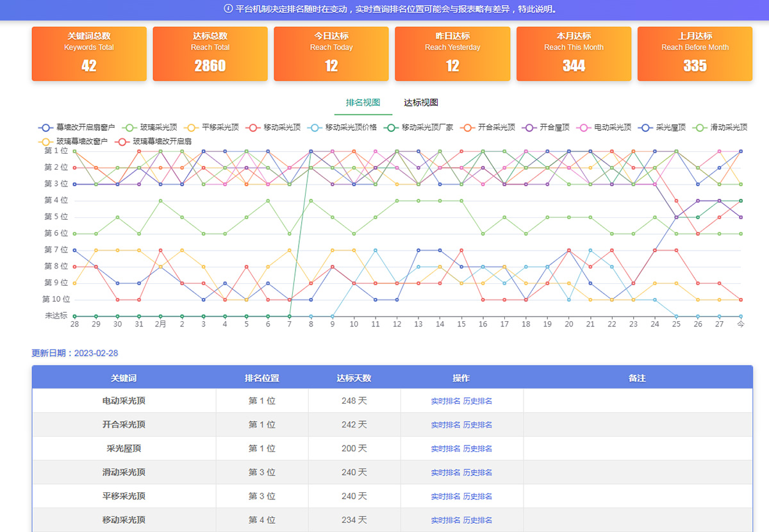Image resolution: width=769 pixels, height=532 pixels.
Task: View 历史排名 for 采光屋顶
Action: point(477,449)
